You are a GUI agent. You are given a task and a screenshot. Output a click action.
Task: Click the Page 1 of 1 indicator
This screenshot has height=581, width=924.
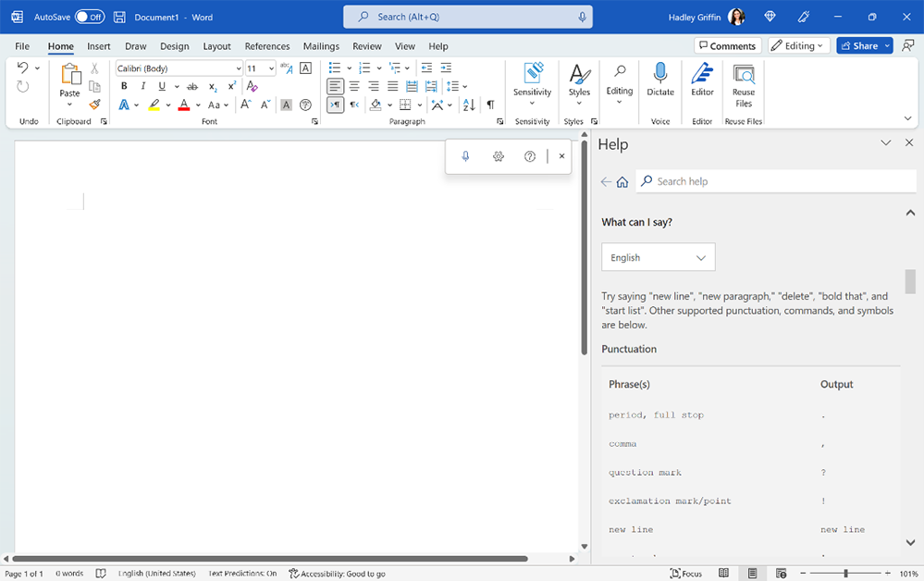click(24, 574)
